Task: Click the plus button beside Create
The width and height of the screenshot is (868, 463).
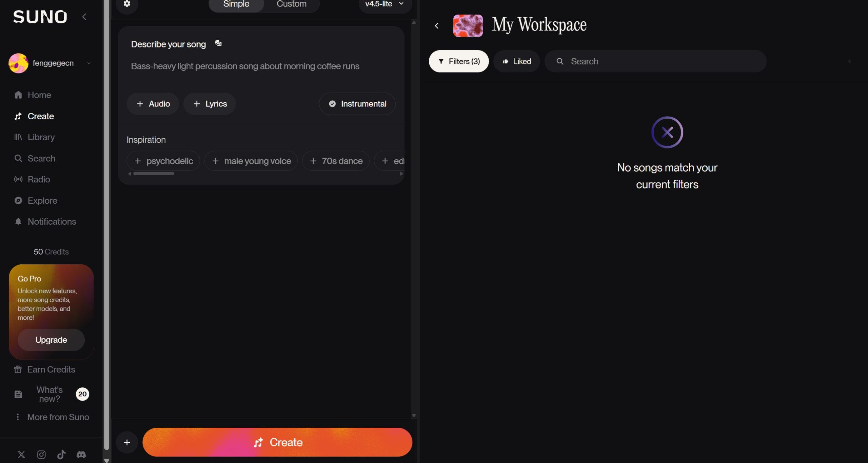Action: point(127,442)
